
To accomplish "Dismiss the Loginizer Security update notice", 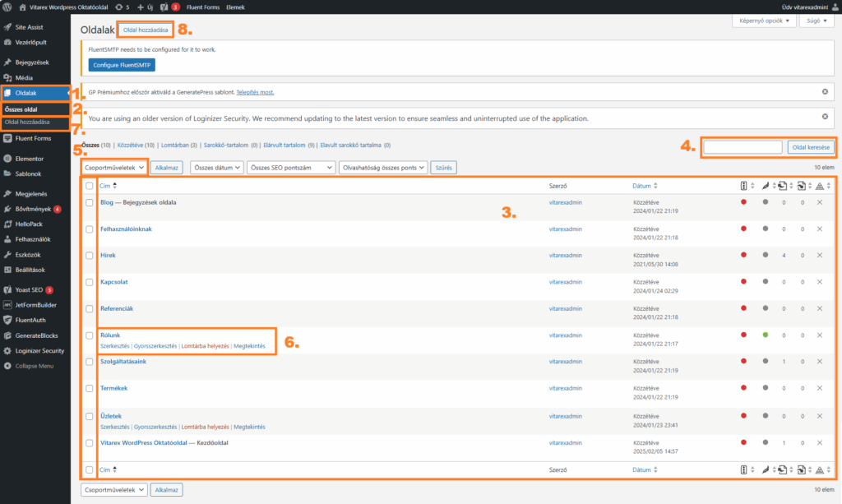I will (x=825, y=117).
